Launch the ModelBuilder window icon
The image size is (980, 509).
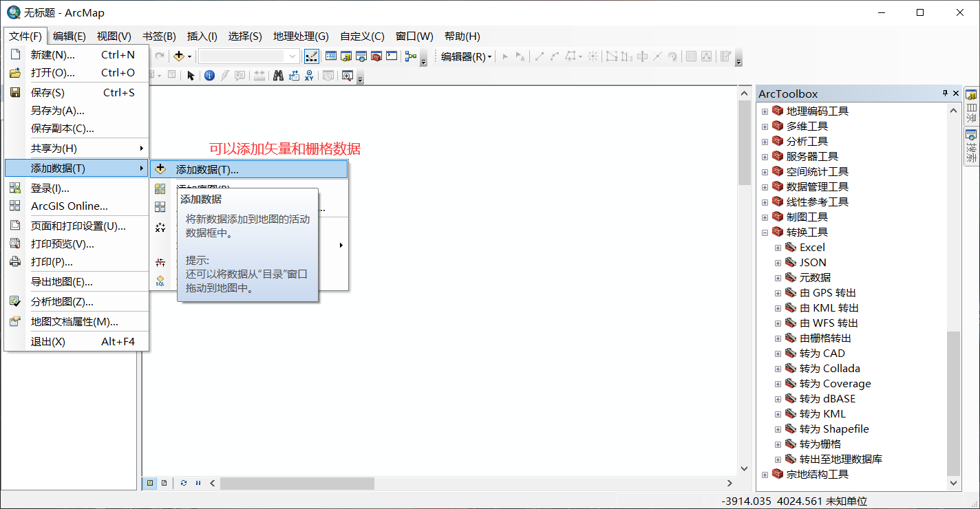(411, 56)
